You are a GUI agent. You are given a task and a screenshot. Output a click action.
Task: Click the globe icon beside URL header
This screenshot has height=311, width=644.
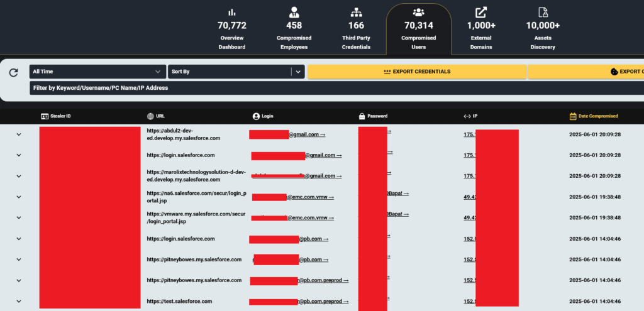click(150, 116)
